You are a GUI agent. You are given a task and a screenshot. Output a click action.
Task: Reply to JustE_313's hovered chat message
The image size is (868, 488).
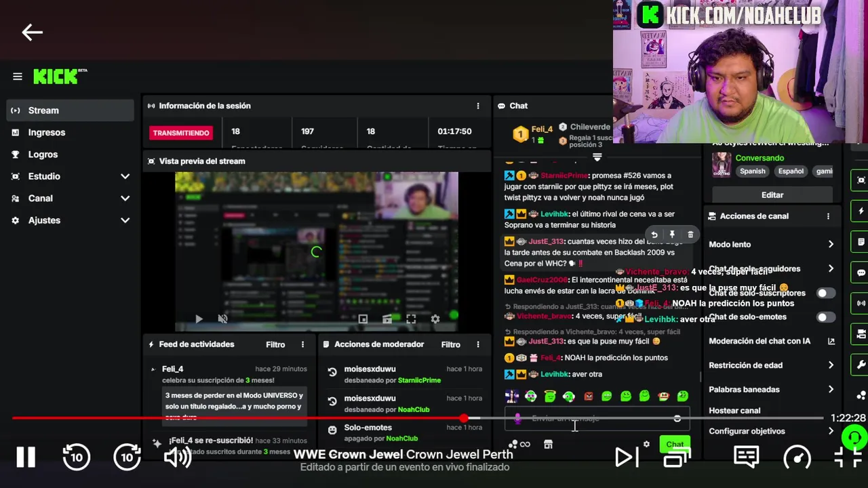pos(654,235)
